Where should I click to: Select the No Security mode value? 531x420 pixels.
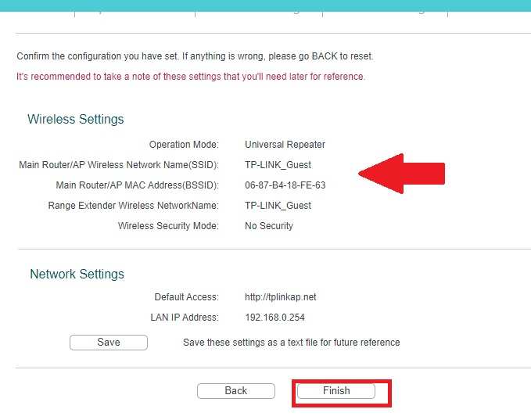point(269,226)
